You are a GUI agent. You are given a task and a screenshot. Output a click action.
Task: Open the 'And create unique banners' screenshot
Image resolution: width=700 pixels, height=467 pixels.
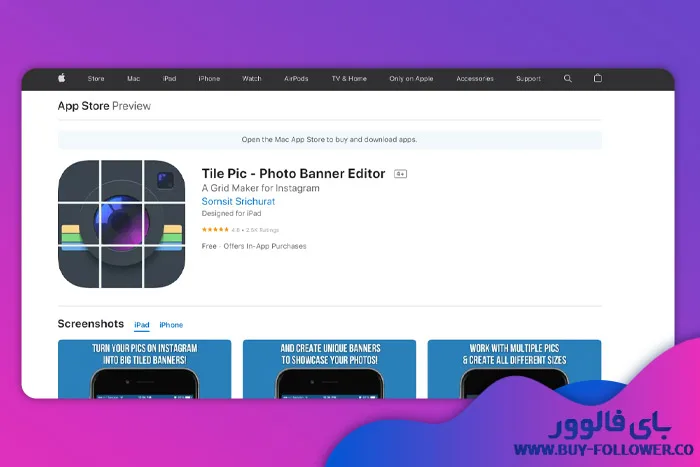pos(329,369)
